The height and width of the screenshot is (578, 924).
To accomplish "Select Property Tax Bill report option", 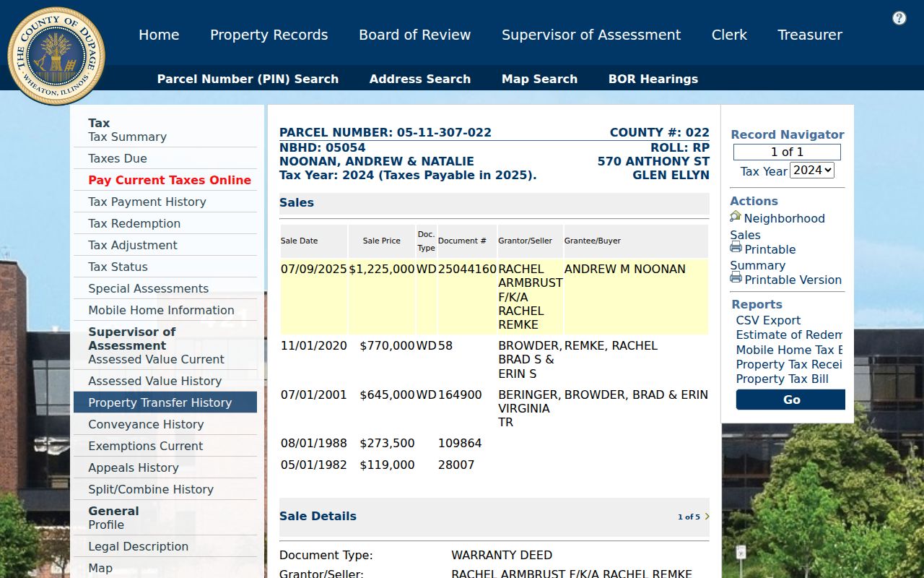I will (782, 379).
